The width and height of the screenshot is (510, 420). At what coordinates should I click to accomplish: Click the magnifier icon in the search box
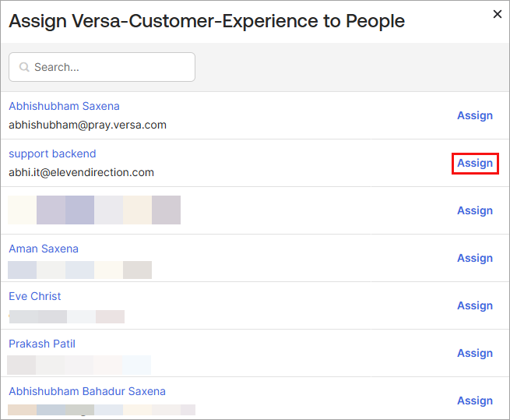[24, 68]
